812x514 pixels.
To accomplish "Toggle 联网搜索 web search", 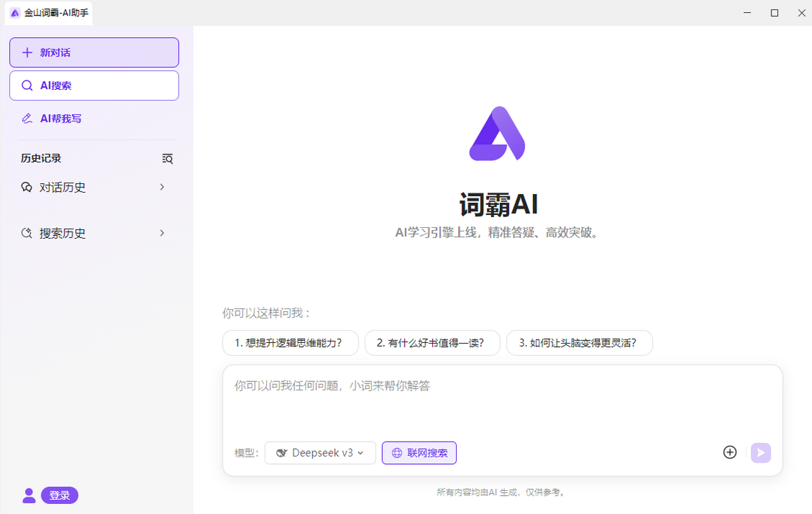I will (x=420, y=453).
